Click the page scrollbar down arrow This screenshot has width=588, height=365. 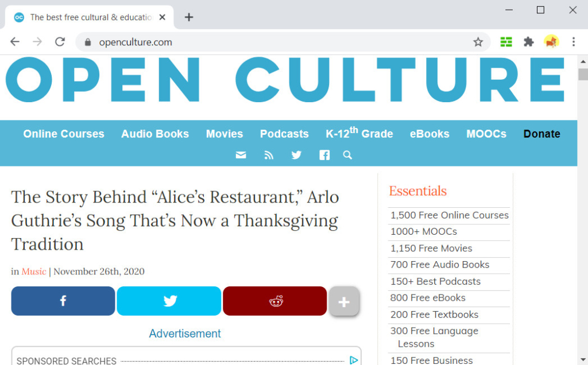(x=583, y=360)
